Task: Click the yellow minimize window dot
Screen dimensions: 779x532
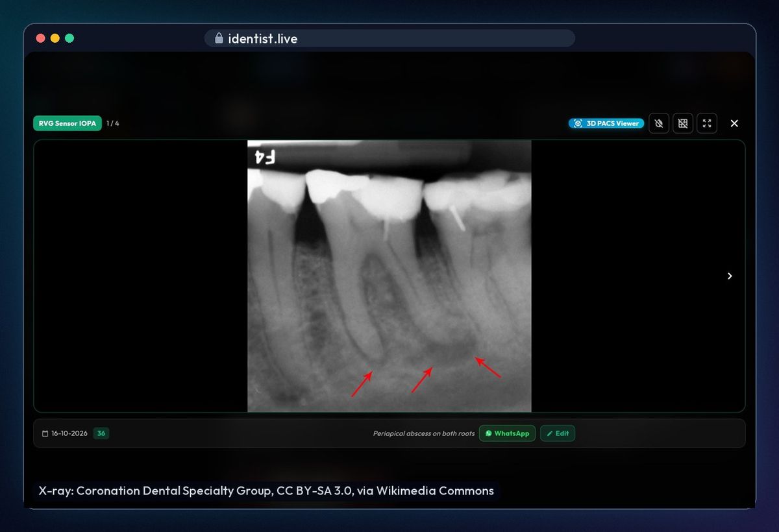Action: [55, 38]
